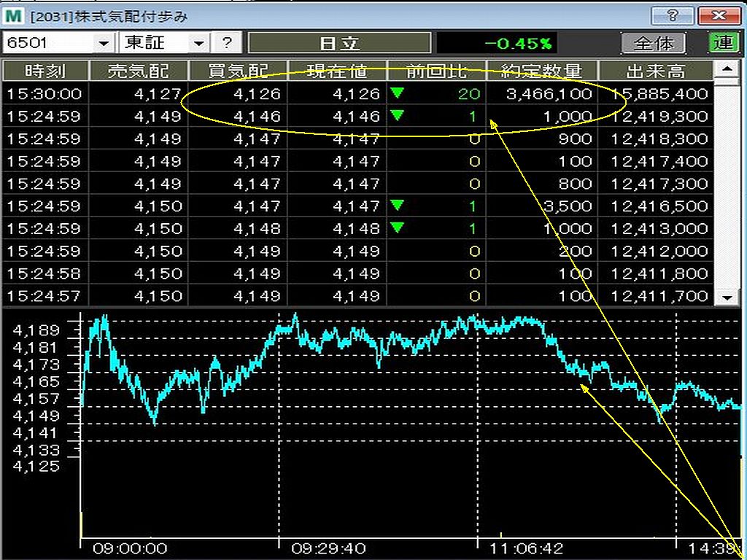Expand the stock code dropdown arrow

point(104,44)
